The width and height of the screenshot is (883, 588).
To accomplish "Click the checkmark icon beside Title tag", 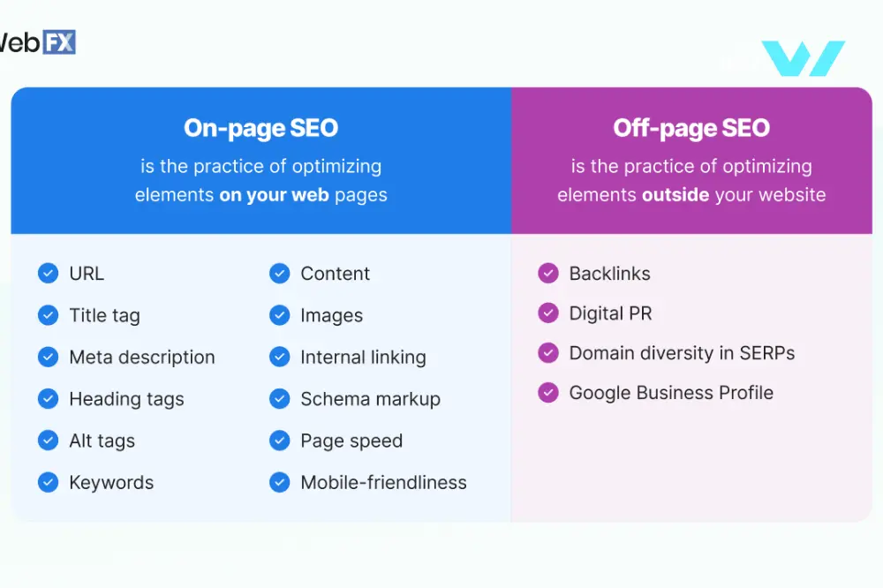I will [x=48, y=315].
